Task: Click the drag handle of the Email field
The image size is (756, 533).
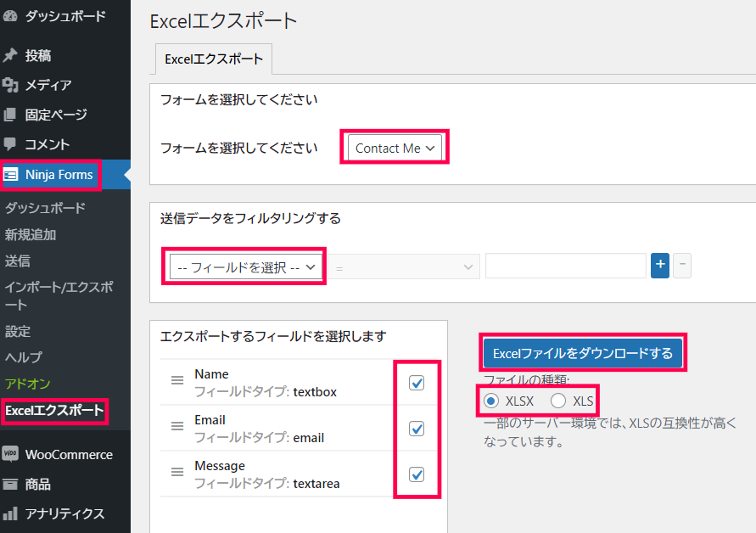Action: pos(177,426)
